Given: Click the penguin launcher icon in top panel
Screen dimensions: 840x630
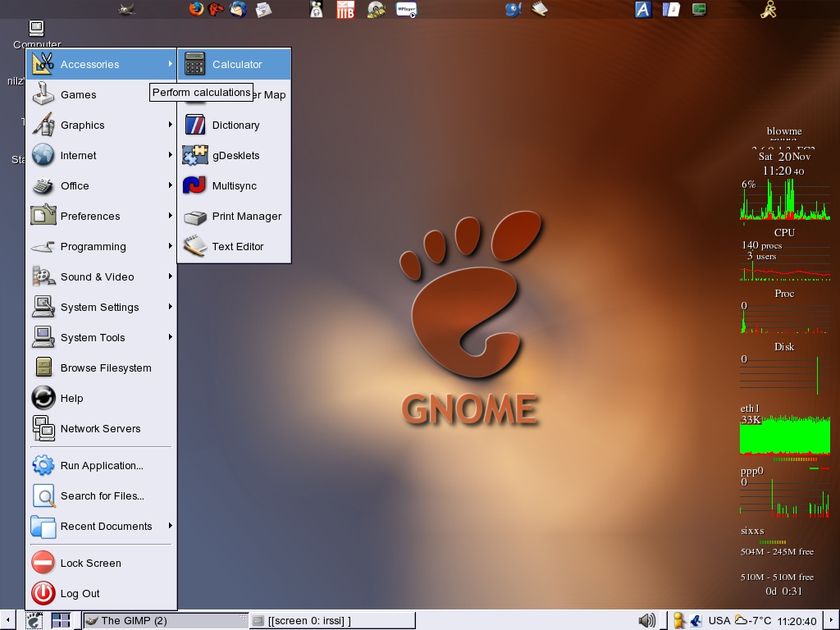Looking at the screenshot, I should coord(316,9).
